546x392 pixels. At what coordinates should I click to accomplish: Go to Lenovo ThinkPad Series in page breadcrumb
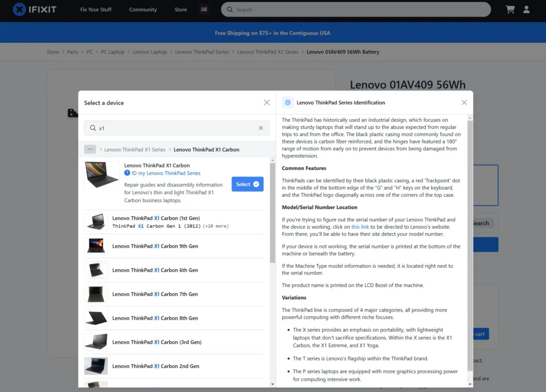point(202,52)
